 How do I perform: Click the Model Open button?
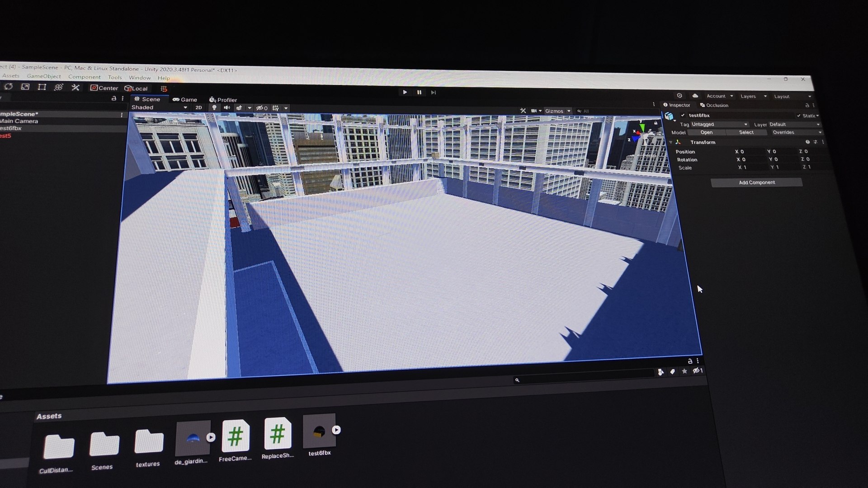tap(707, 132)
